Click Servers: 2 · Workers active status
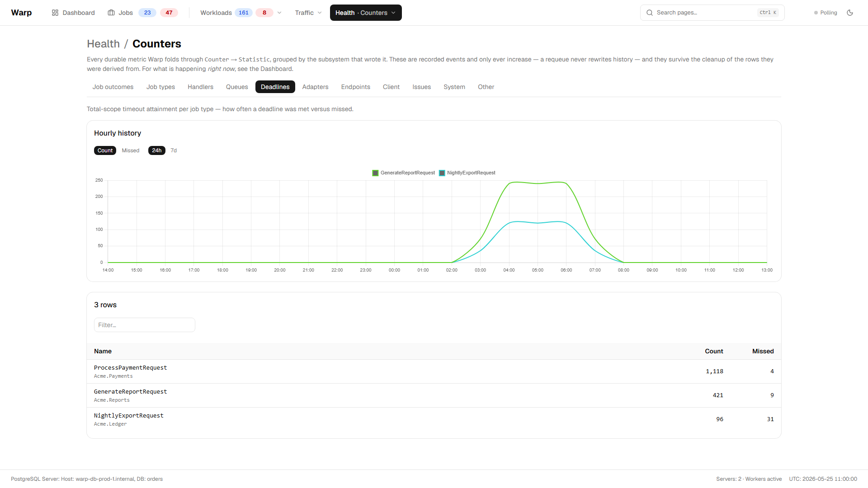The height and width of the screenshot is (488, 868). coord(749,479)
